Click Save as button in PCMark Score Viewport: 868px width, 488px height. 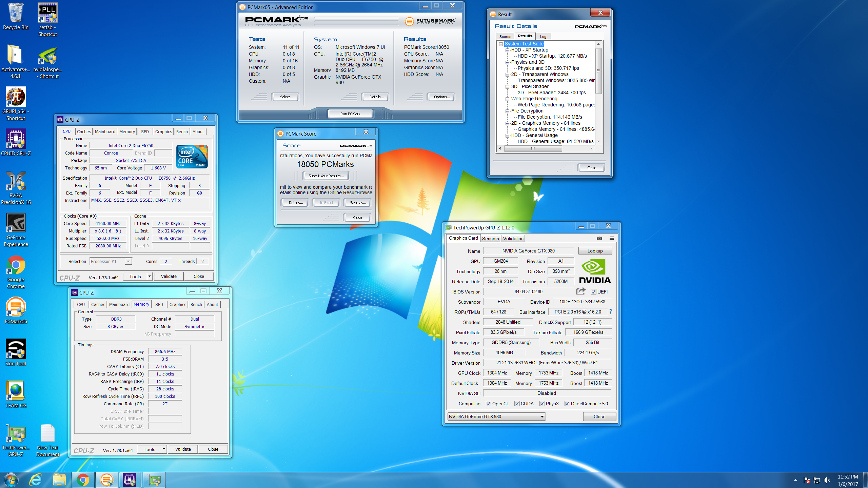point(357,203)
